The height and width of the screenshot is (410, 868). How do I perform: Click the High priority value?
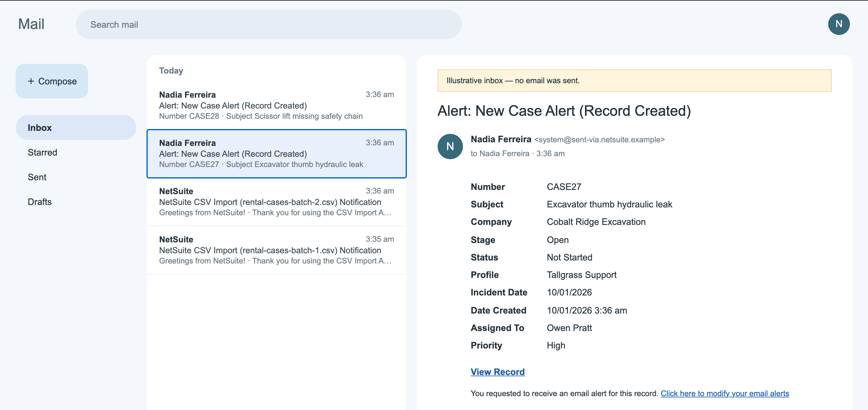click(556, 345)
